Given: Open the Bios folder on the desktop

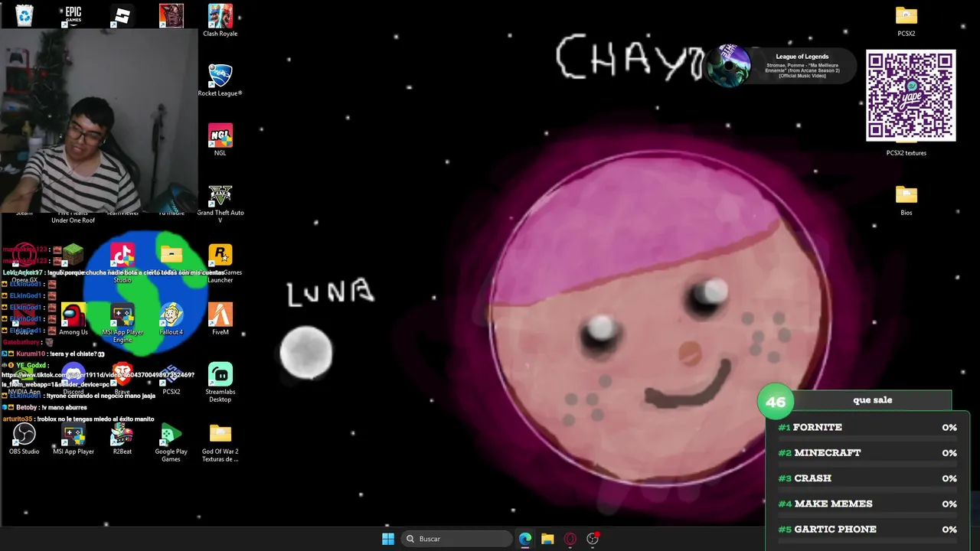Looking at the screenshot, I should pyautogui.click(x=906, y=200).
